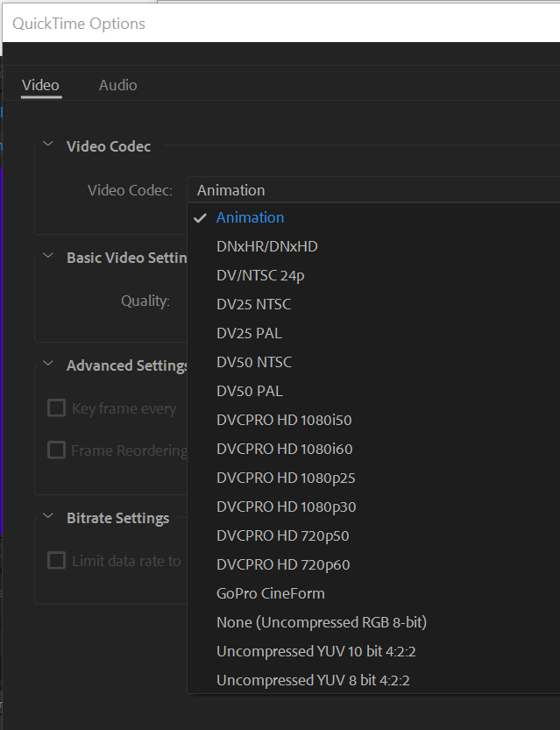This screenshot has width=560, height=730.
Task: Click the checkmark beside Animation
Action: [200, 217]
